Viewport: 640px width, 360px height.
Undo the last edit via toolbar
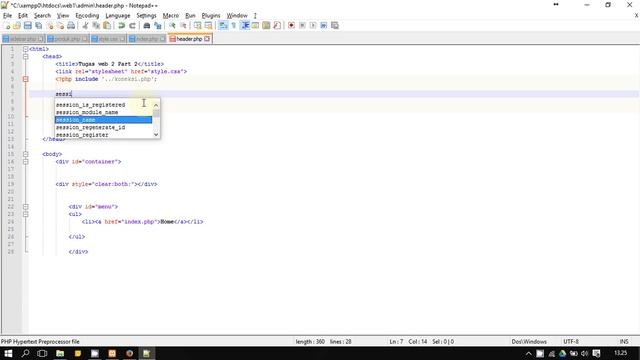click(x=122, y=26)
